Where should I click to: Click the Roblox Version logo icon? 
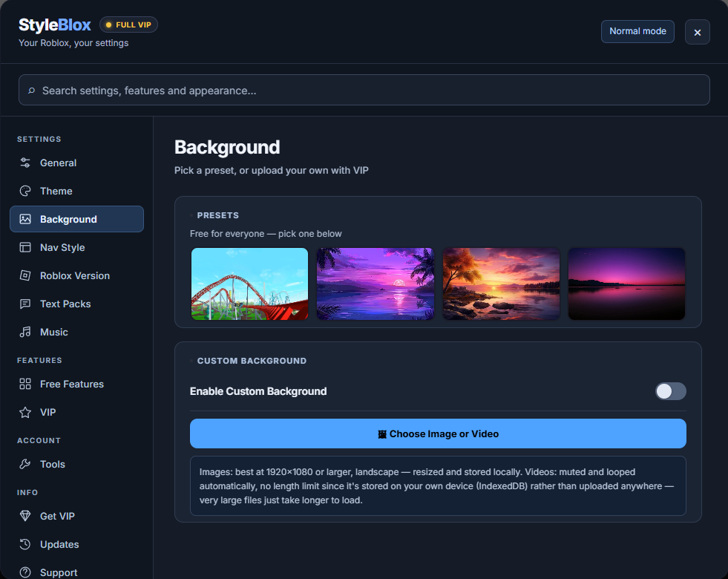point(25,275)
